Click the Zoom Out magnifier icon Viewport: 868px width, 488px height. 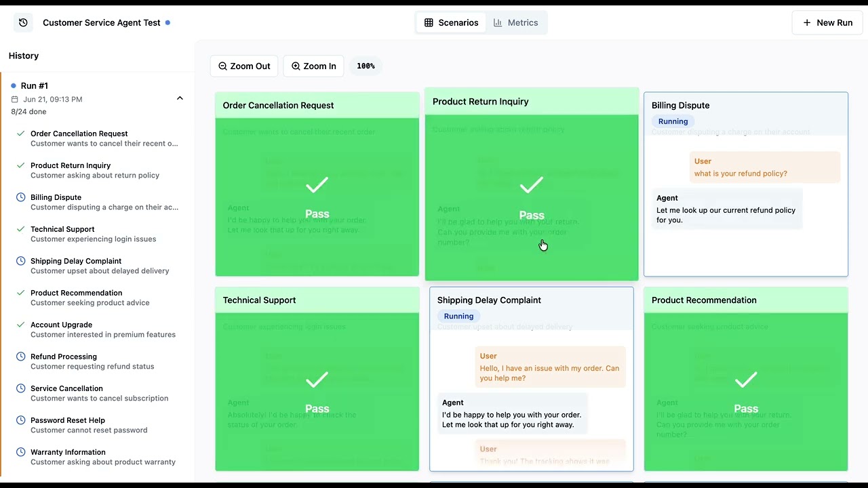click(x=222, y=66)
